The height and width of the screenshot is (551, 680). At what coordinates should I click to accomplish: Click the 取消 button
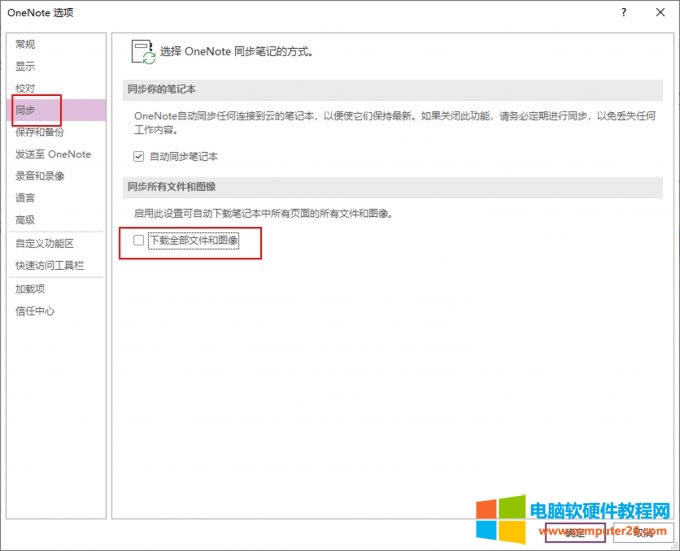[643, 533]
